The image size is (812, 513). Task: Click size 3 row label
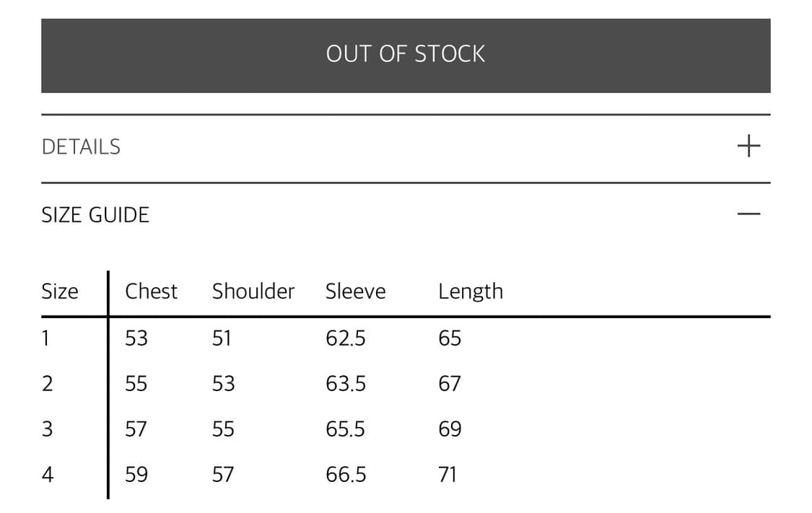point(47,429)
